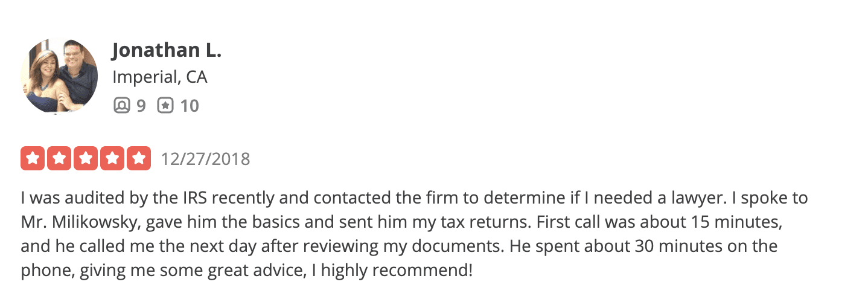Select the first red rating star

click(33, 159)
